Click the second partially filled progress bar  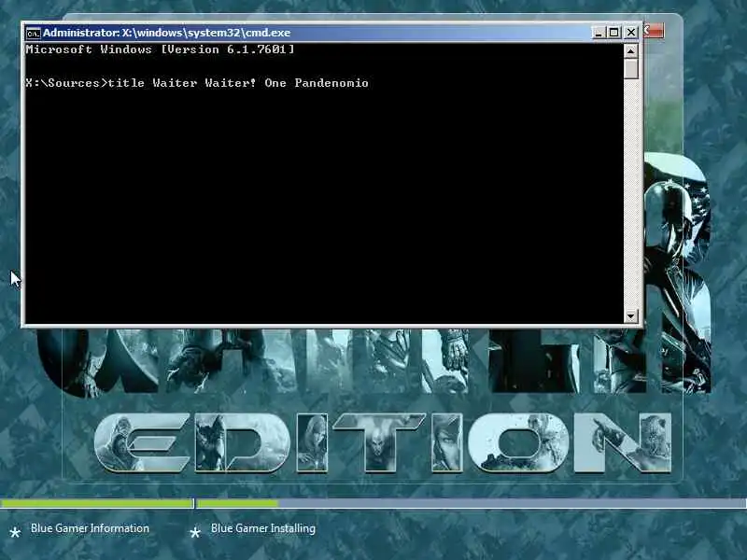[x=472, y=503]
